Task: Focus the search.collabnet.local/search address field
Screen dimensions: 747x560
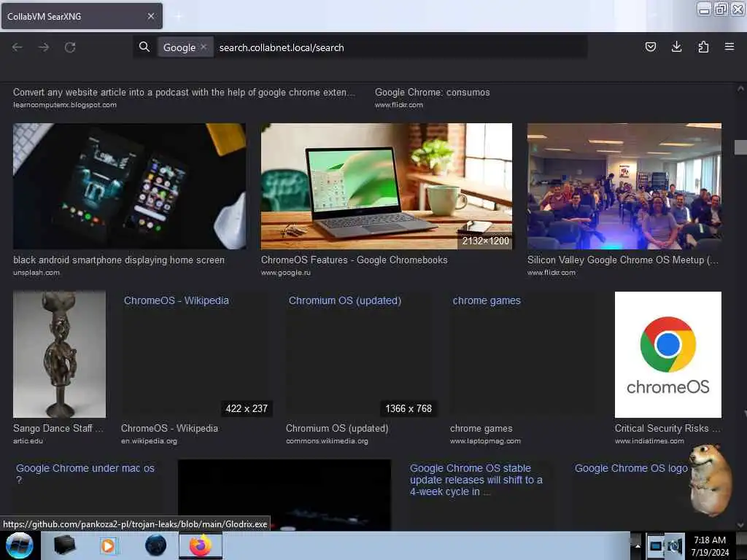Action: tap(400, 47)
